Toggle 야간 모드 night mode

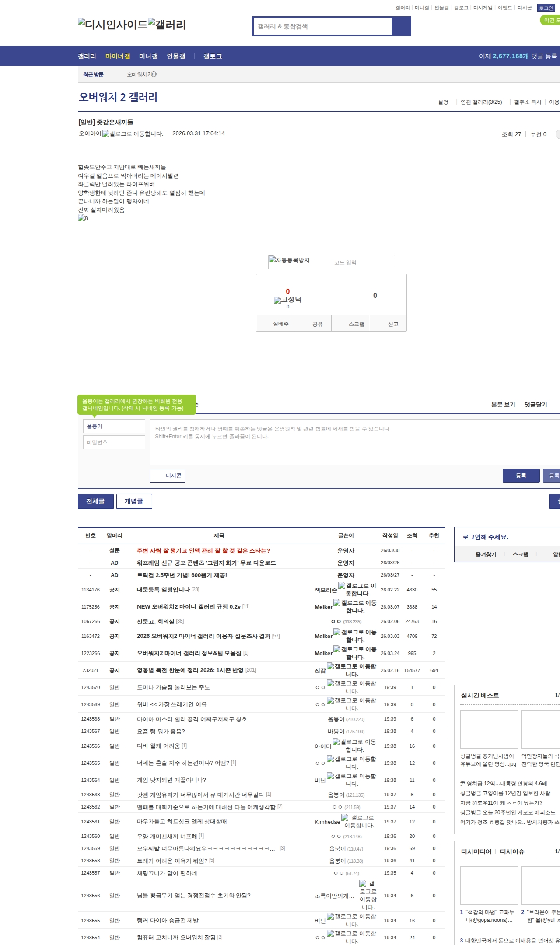click(x=550, y=20)
